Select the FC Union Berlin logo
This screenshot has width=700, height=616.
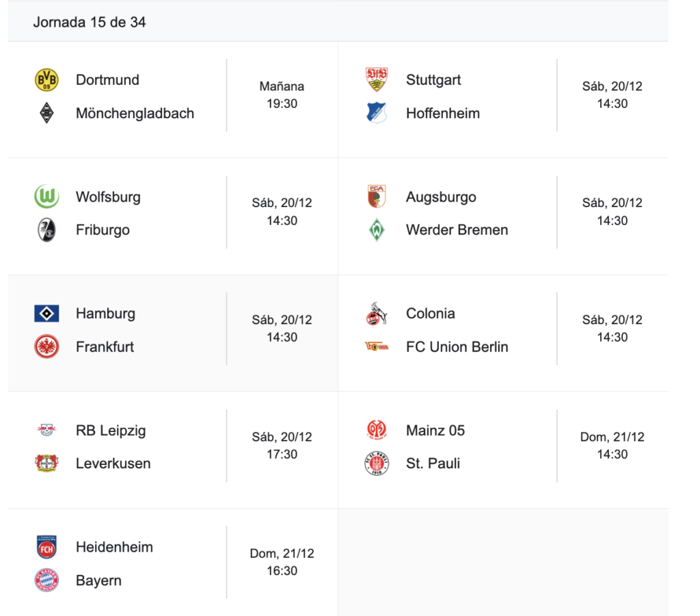(377, 347)
